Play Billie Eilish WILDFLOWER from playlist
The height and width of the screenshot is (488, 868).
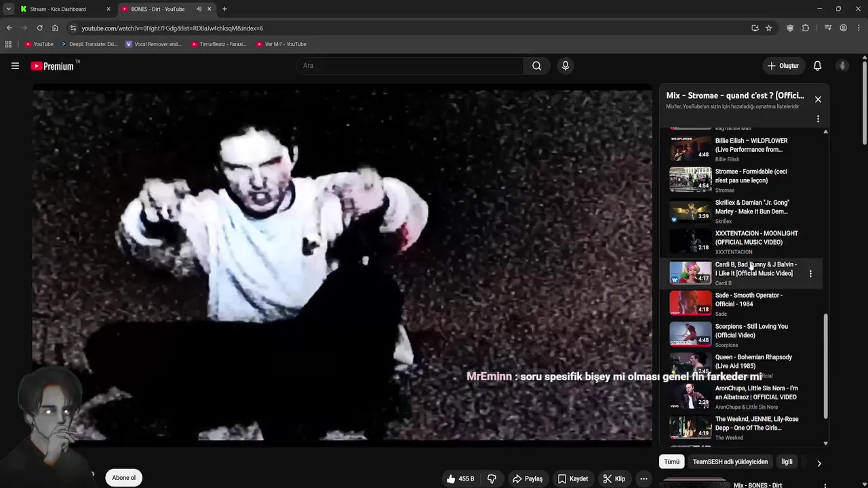pyautogui.click(x=740, y=148)
